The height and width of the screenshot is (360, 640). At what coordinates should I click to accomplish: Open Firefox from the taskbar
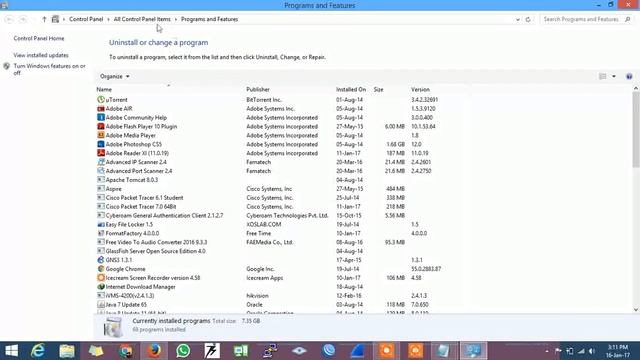click(154, 351)
